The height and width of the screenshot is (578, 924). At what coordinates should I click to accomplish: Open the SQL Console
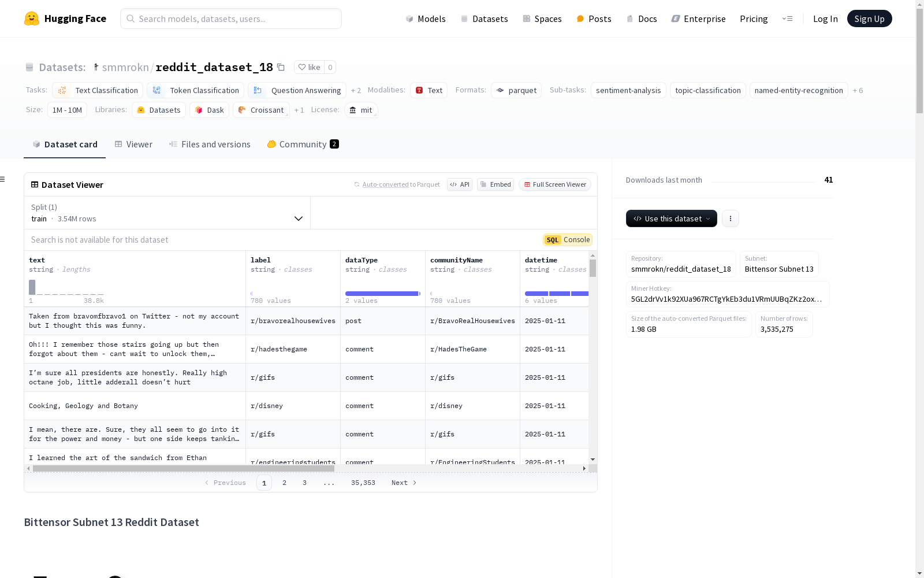click(x=568, y=240)
